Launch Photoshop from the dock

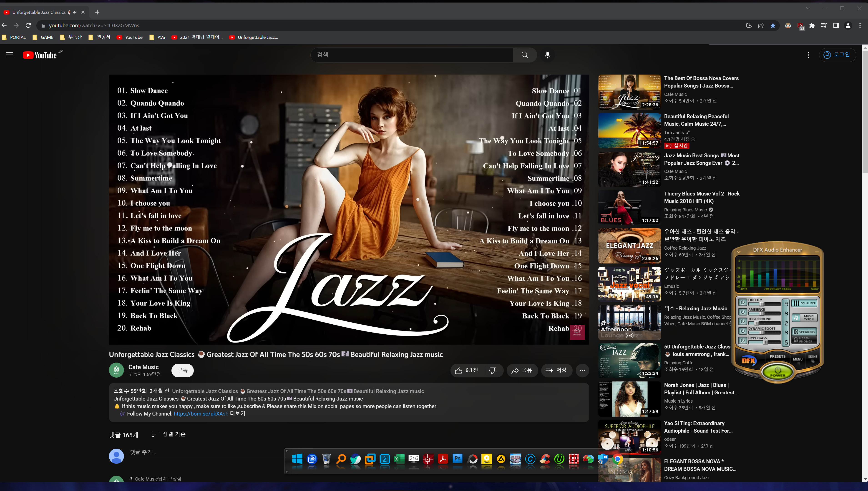coord(458,459)
